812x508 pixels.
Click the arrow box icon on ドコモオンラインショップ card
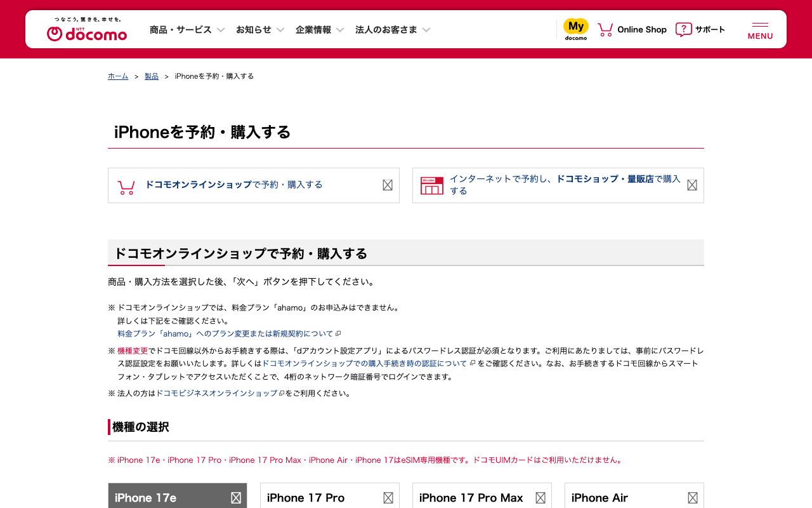coord(388,185)
